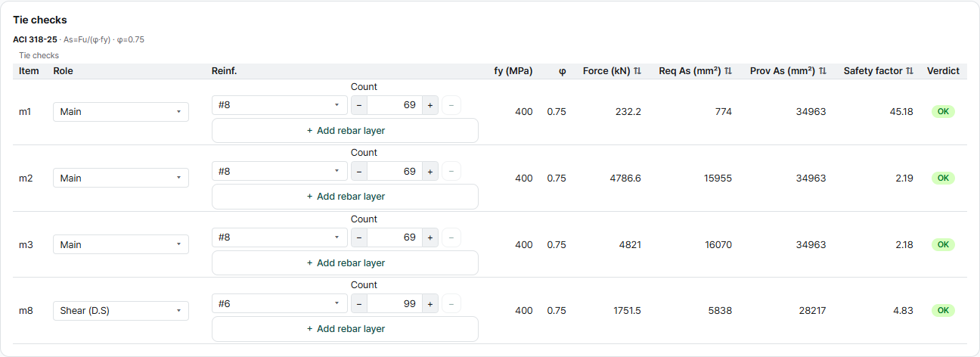Viewport: 980px width, 357px height.
Task: Decrease the bar count in row m8
Action: coord(359,304)
